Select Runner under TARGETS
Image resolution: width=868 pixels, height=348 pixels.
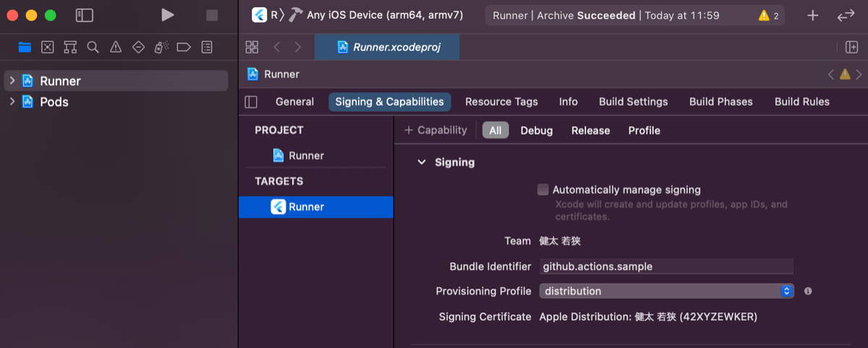coord(316,207)
